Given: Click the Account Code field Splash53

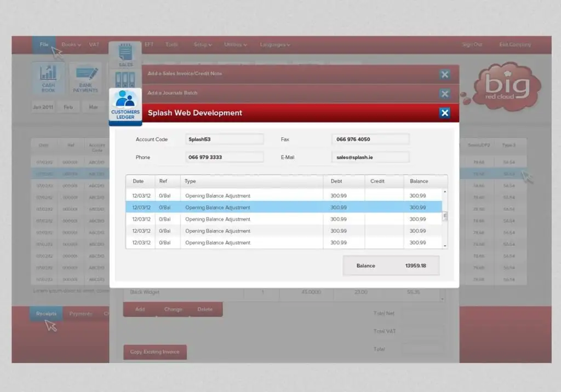Looking at the screenshot, I should 224,139.
